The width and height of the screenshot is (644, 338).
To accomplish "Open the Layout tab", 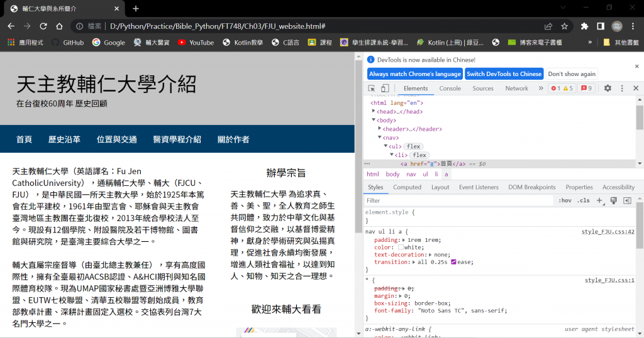I will pos(440,187).
